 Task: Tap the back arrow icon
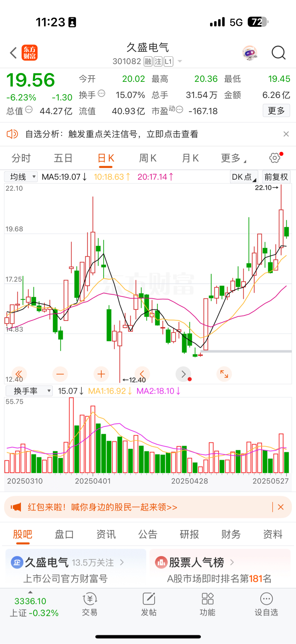[13, 53]
